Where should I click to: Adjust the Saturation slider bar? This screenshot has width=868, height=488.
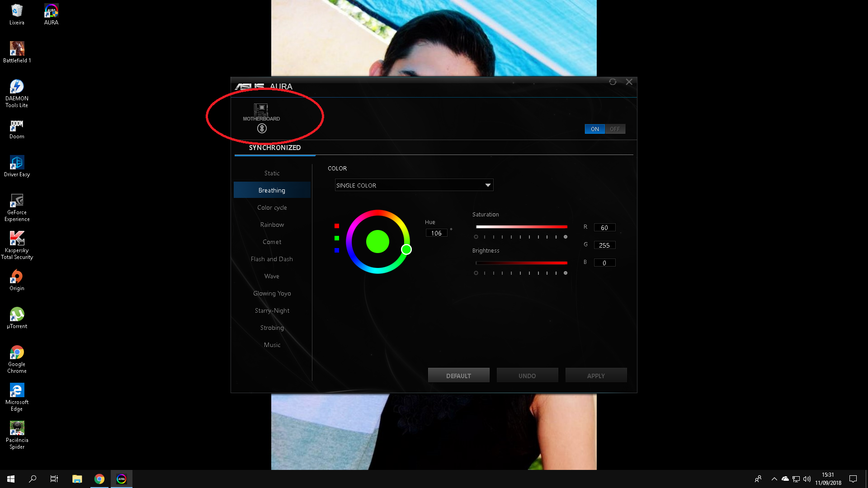click(x=521, y=227)
